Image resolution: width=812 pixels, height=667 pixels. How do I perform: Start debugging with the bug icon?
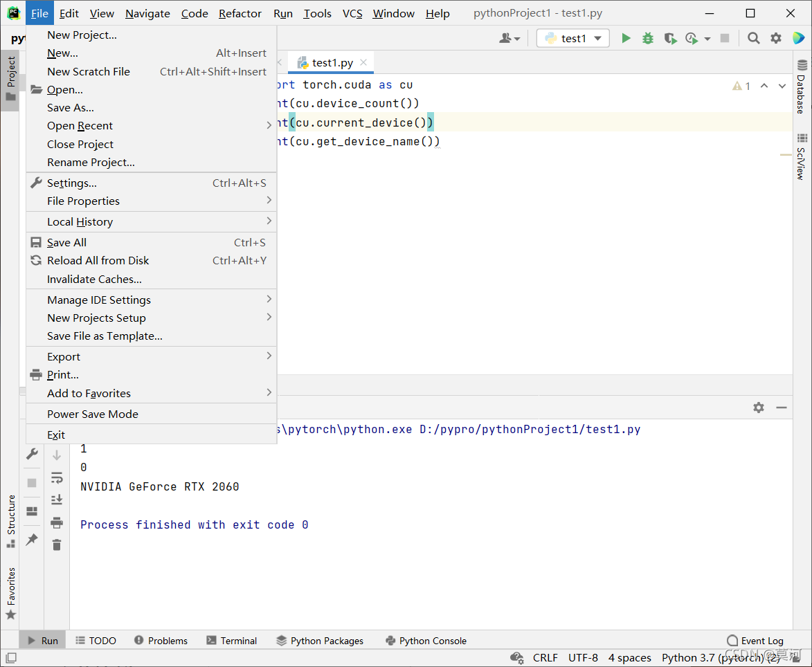tap(647, 38)
